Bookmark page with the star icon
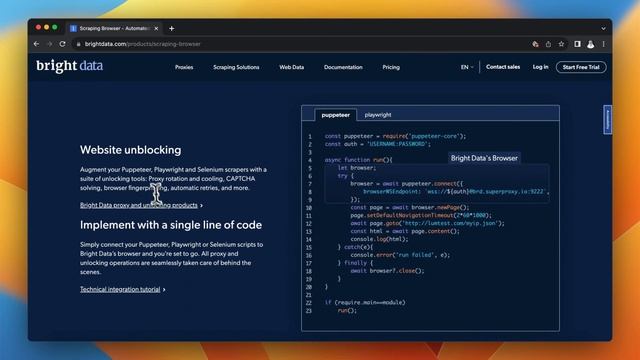 pyautogui.click(x=561, y=44)
